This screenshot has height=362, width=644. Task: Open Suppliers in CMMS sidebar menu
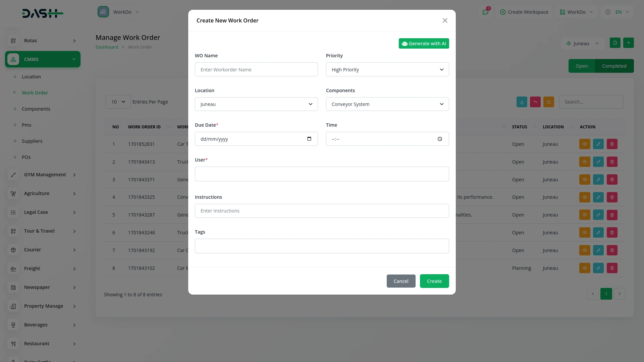click(32, 141)
